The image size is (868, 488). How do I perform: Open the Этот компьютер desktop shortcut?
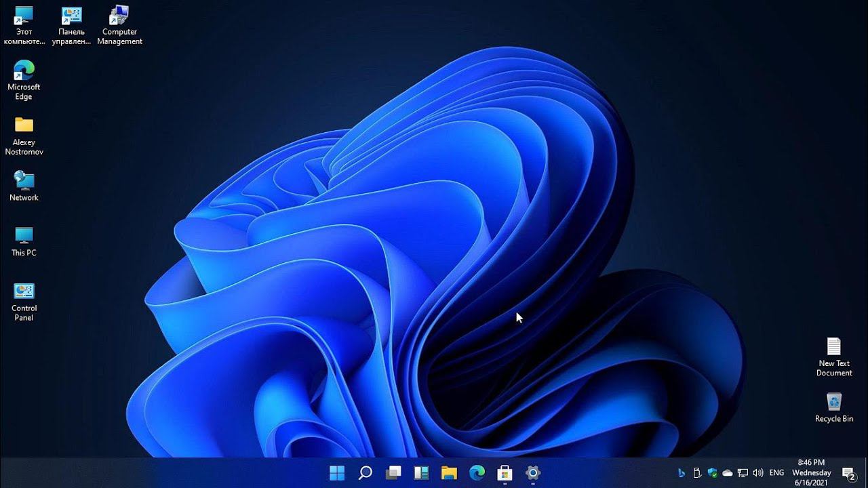click(x=24, y=26)
